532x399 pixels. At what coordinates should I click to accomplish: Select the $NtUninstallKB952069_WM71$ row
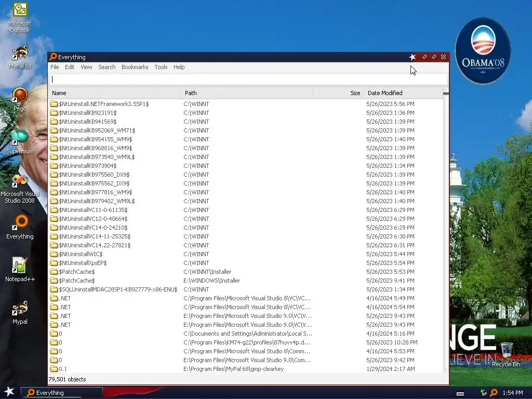tap(245, 130)
